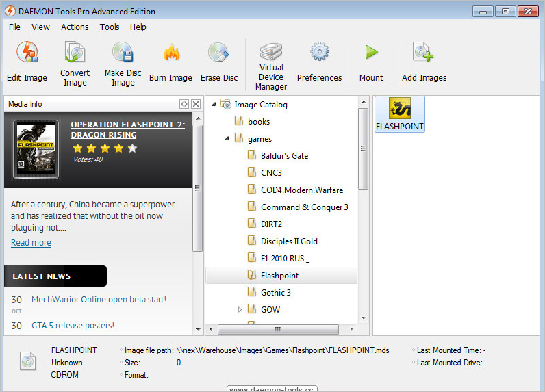Rate game with the fifth star
This screenshot has height=392, width=545.
[132, 148]
